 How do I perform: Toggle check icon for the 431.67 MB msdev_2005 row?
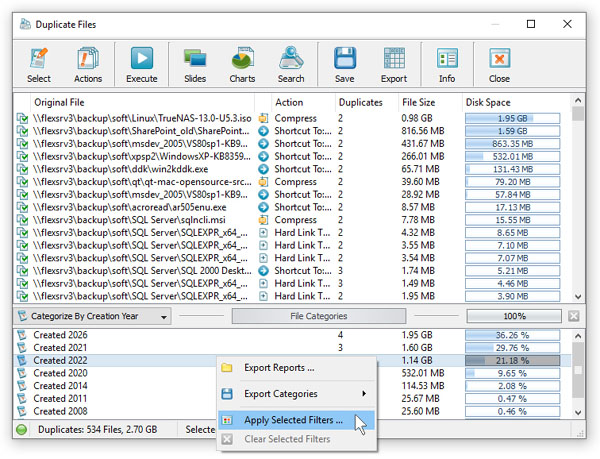tap(23, 144)
